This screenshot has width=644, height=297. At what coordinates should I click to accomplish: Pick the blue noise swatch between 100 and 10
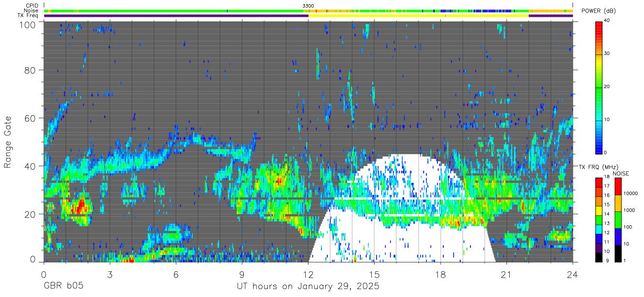point(617,236)
